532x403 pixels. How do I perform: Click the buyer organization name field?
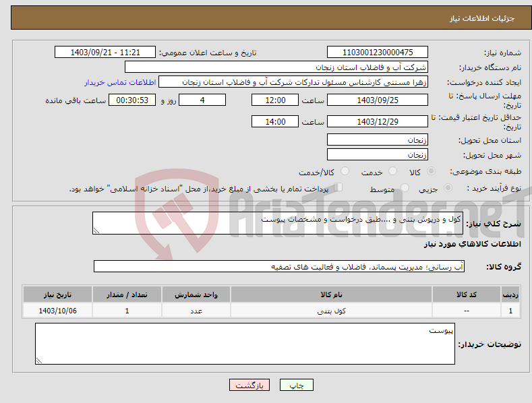(x=276, y=67)
